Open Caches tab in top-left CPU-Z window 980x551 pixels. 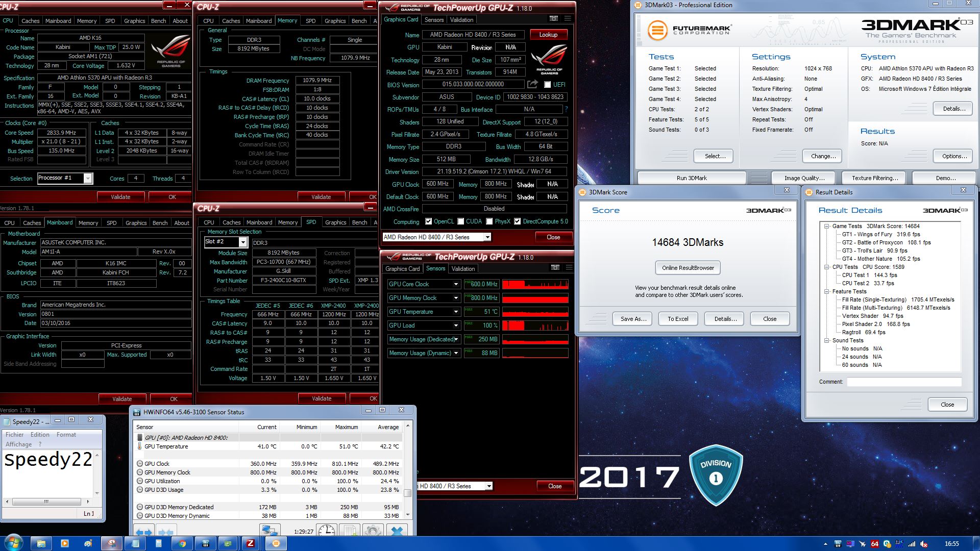click(30, 21)
